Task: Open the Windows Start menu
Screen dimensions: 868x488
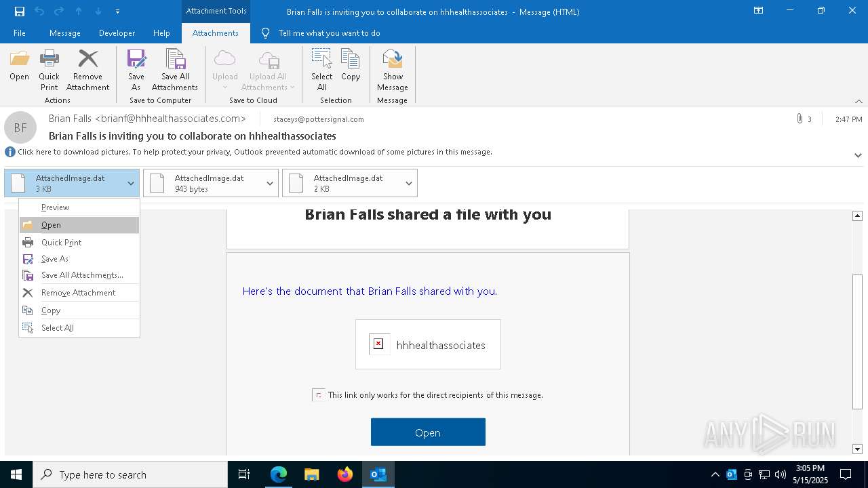Action: [x=16, y=474]
